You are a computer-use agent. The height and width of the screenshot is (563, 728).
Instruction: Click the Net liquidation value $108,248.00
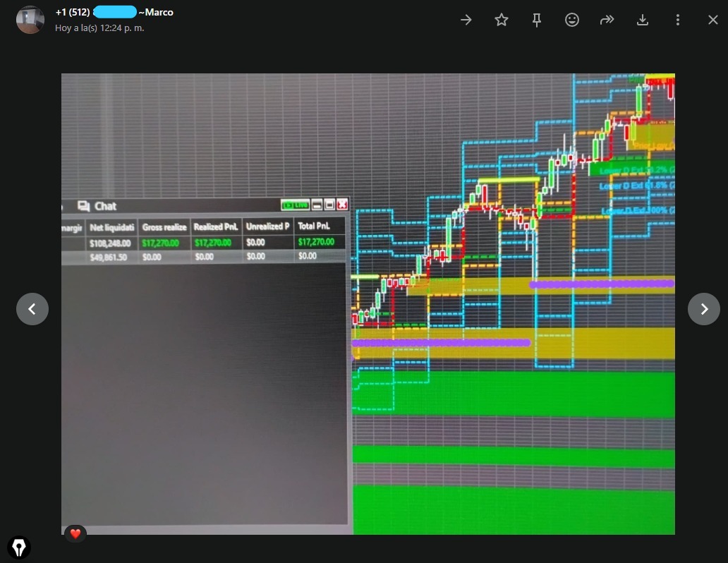click(111, 243)
